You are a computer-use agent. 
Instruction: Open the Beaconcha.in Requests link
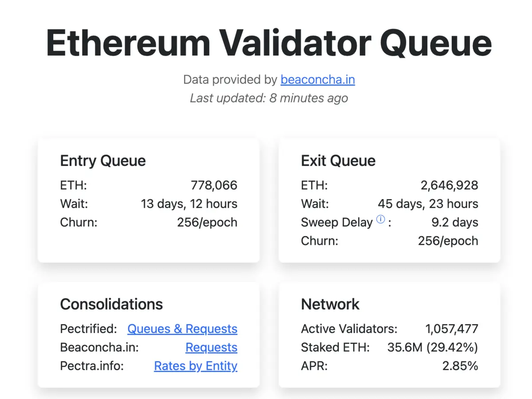[211, 348]
